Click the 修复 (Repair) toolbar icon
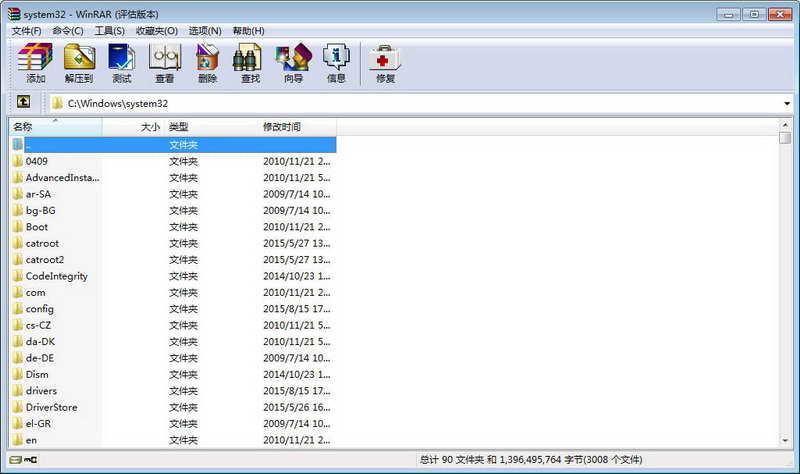This screenshot has height=474, width=800. pyautogui.click(x=385, y=63)
